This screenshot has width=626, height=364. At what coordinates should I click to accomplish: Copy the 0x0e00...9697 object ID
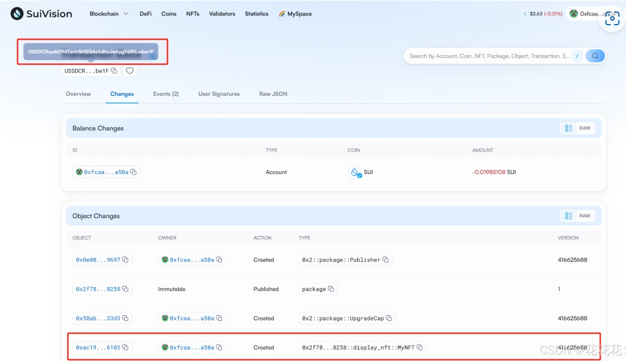[x=125, y=260]
